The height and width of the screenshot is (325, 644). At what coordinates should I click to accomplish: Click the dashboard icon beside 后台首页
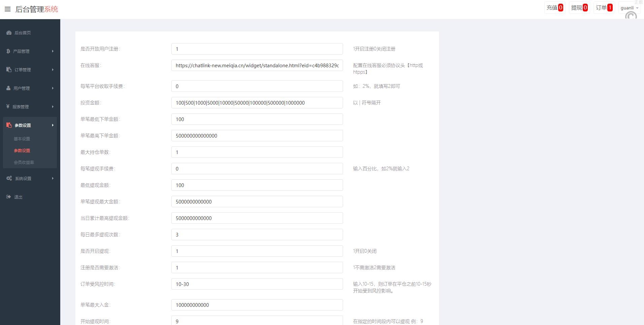click(x=9, y=33)
